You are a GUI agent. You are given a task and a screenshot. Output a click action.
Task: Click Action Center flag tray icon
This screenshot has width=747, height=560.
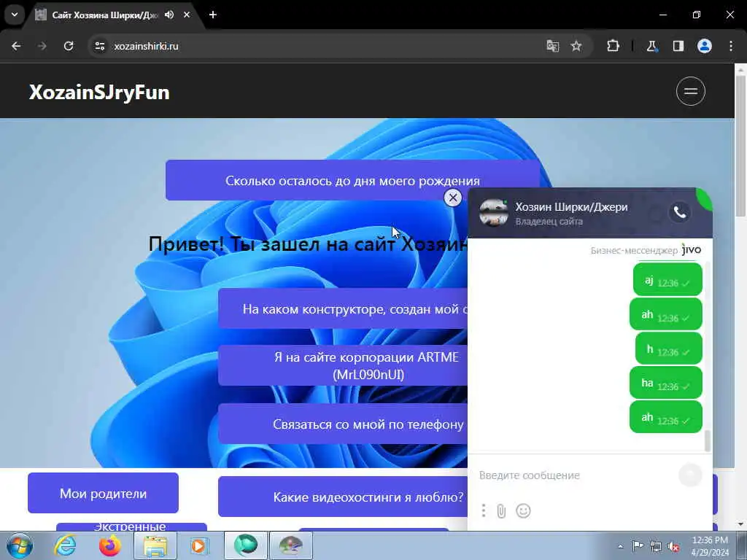(x=638, y=546)
